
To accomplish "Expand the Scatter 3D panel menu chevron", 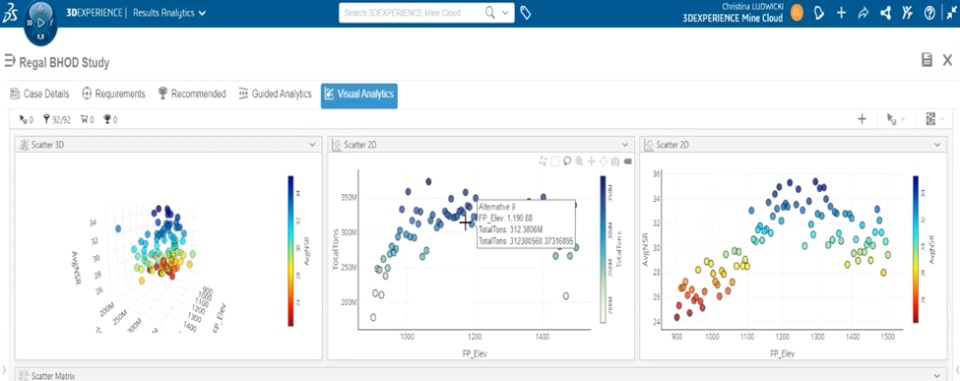I will pos(312,145).
